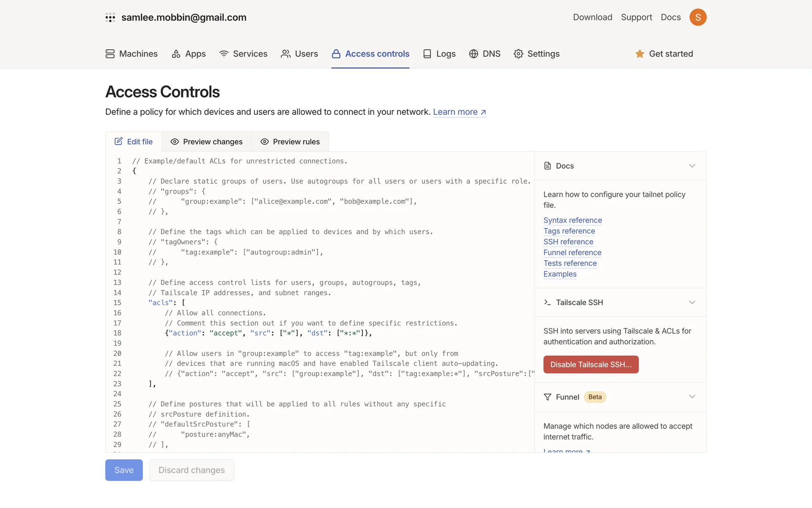Open Logs via its book icon
Image resolution: width=812 pixels, height=508 pixels.
coord(427,54)
